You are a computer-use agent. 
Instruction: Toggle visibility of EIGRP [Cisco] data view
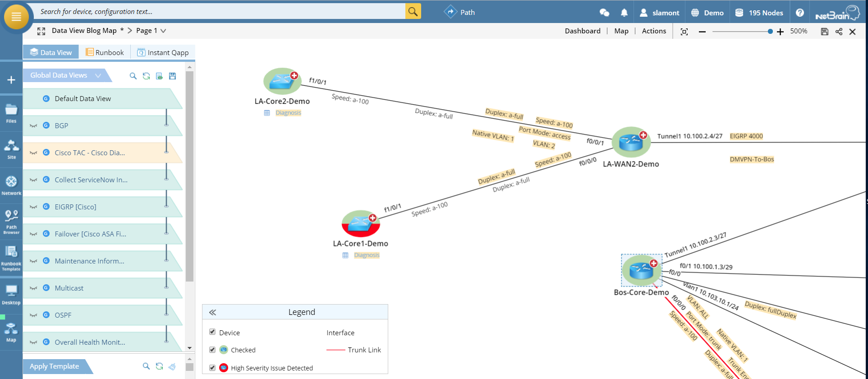(x=33, y=207)
